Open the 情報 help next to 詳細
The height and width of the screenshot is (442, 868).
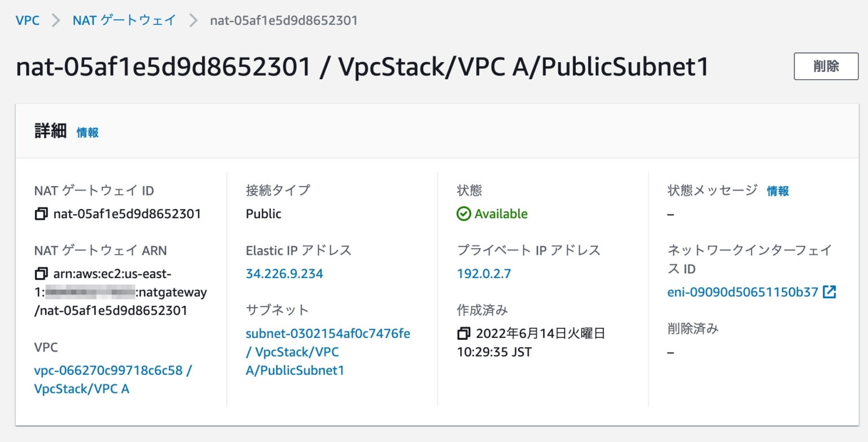pos(87,132)
